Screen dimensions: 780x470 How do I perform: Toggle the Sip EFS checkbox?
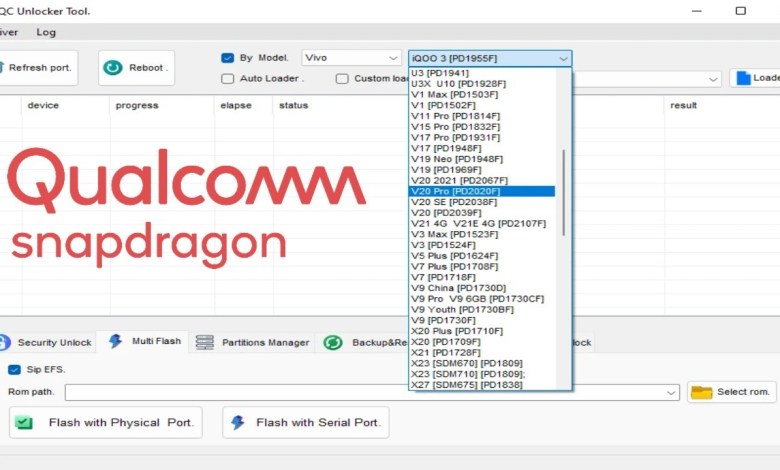coord(14,369)
